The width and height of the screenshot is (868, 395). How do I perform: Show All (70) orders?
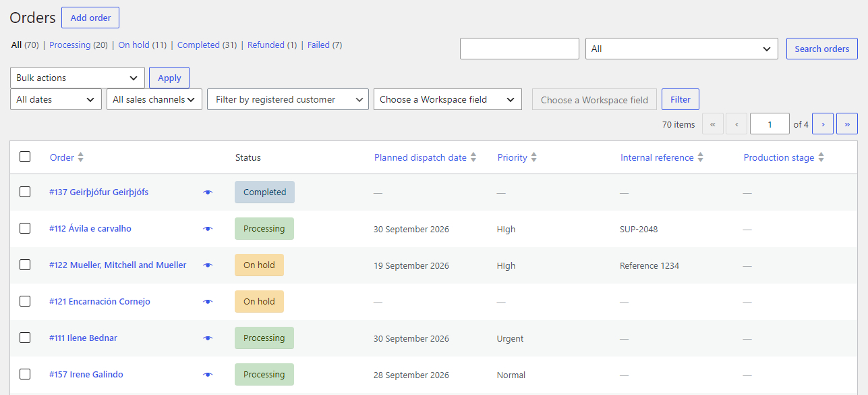click(25, 45)
